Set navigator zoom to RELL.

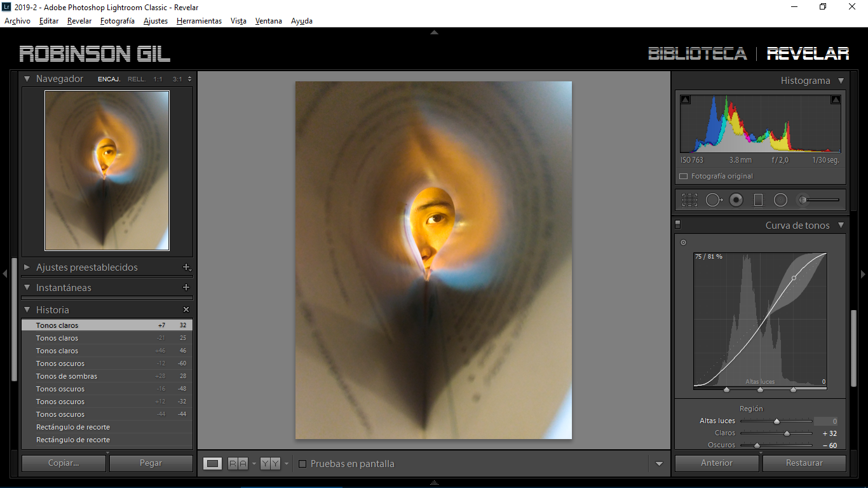137,79
